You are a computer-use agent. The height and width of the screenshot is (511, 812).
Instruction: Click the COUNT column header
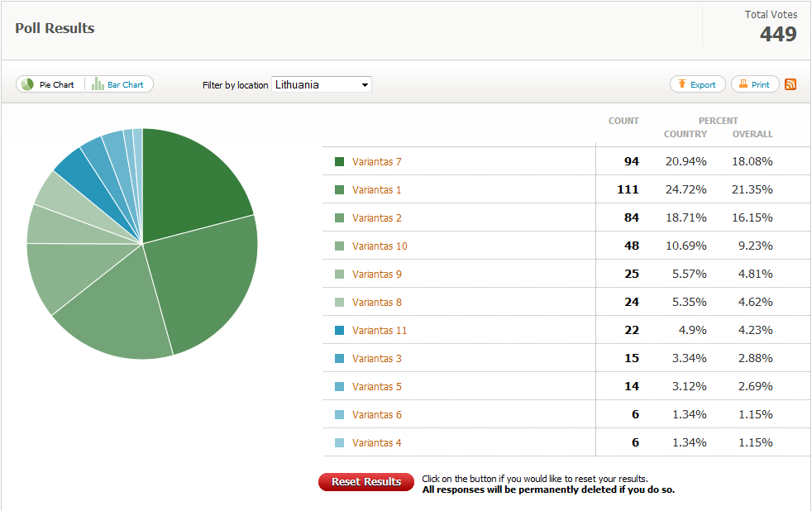(x=623, y=121)
